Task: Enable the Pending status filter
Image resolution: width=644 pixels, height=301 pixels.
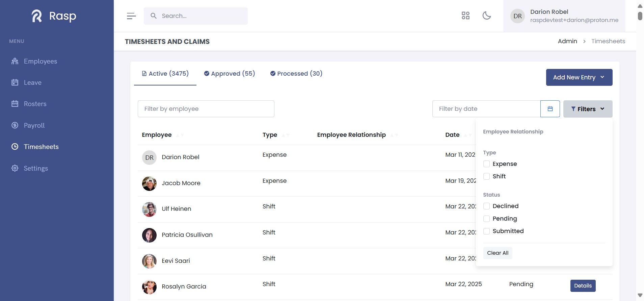Action: 486,219
